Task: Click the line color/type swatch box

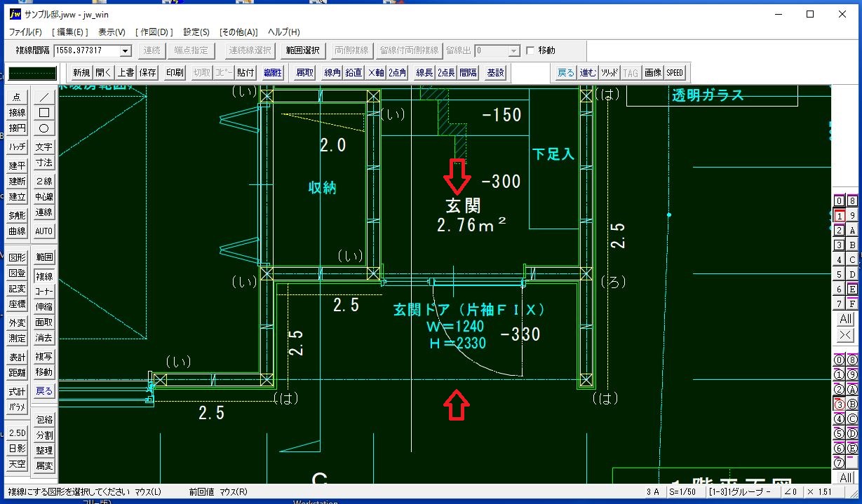Action: click(32, 73)
